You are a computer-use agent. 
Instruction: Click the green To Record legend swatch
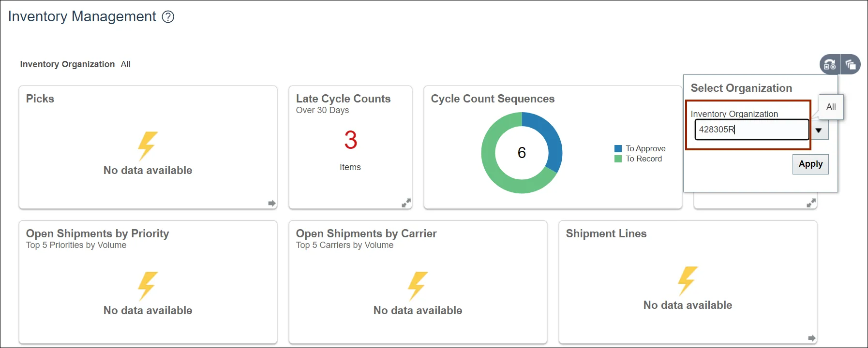click(x=618, y=159)
